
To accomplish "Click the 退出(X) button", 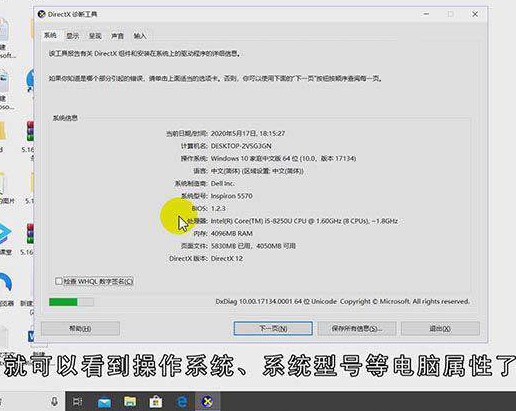I will [440, 329].
